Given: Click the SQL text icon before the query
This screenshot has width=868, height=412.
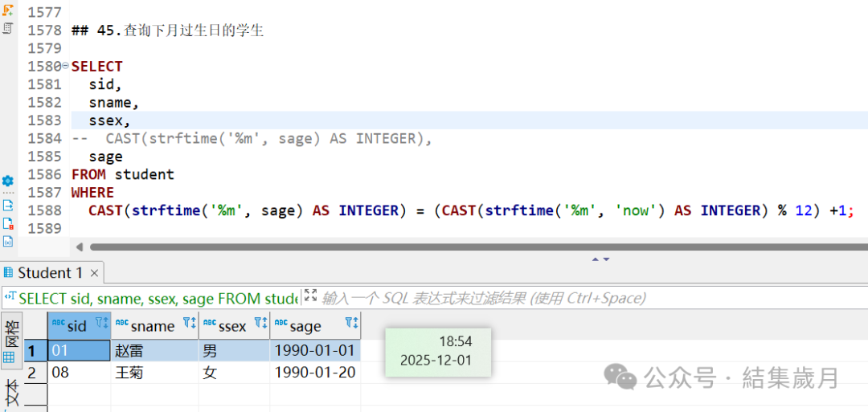Looking at the screenshot, I should click(x=10, y=297).
